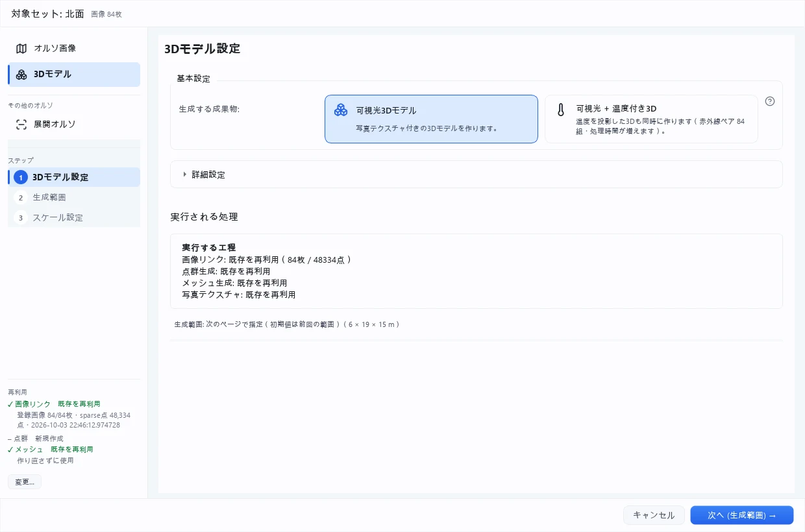The image size is (805, 532).
Task: Click the 点群 新規作成 status line
Action: [x=36, y=439]
